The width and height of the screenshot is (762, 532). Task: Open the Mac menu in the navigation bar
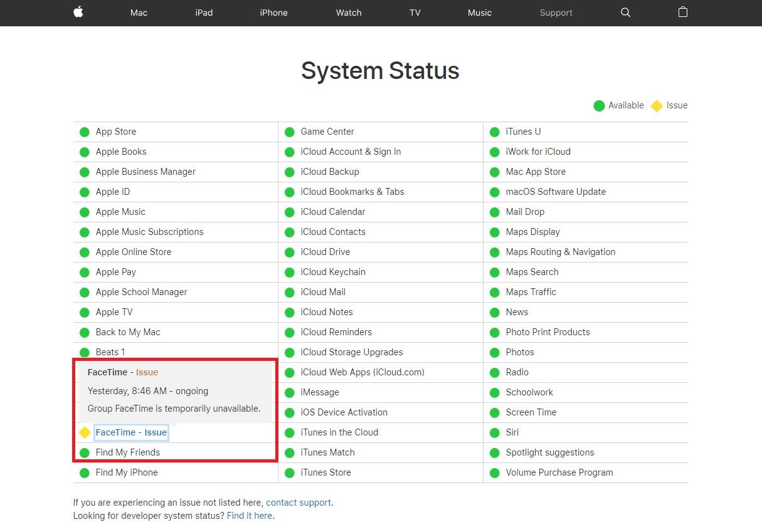(x=139, y=13)
